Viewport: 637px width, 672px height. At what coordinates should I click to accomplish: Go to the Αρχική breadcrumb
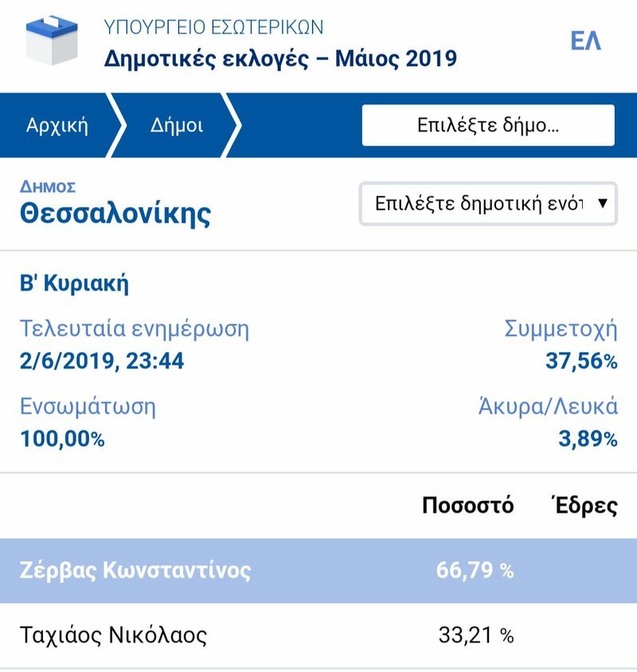57,126
